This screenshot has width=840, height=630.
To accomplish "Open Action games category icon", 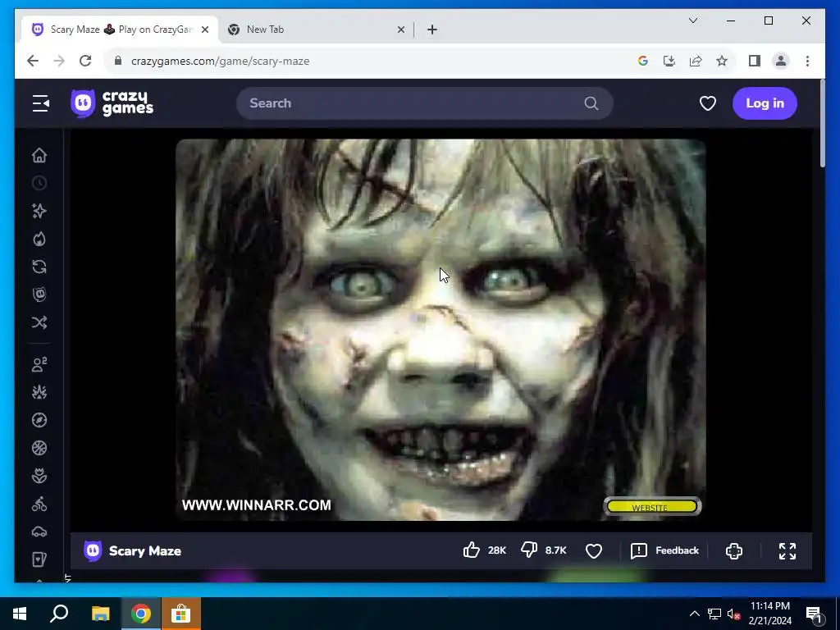I will pos(39,392).
